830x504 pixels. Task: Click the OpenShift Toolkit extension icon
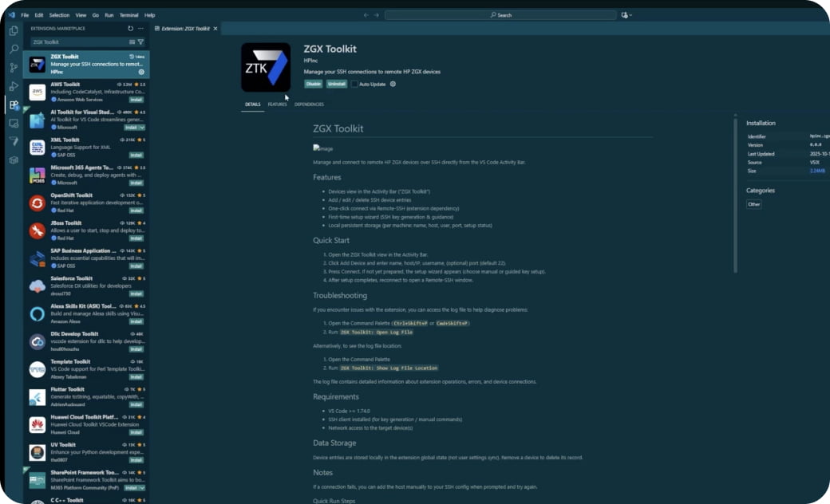(x=37, y=203)
